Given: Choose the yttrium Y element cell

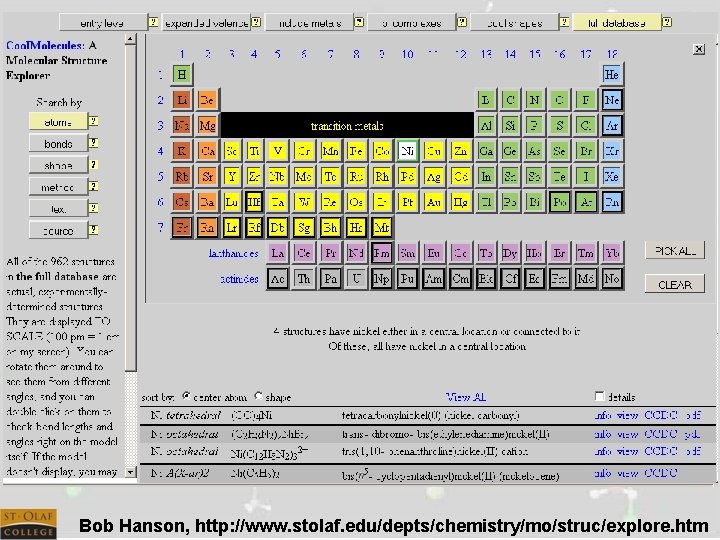Looking at the screenshot, I should click(232, 176).
